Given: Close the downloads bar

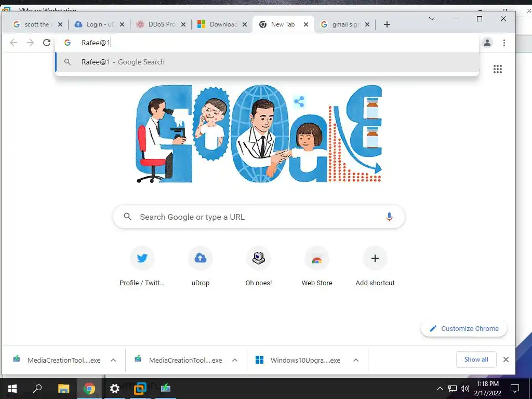Looking at the screenshot, I should click(x=506, y=360).
